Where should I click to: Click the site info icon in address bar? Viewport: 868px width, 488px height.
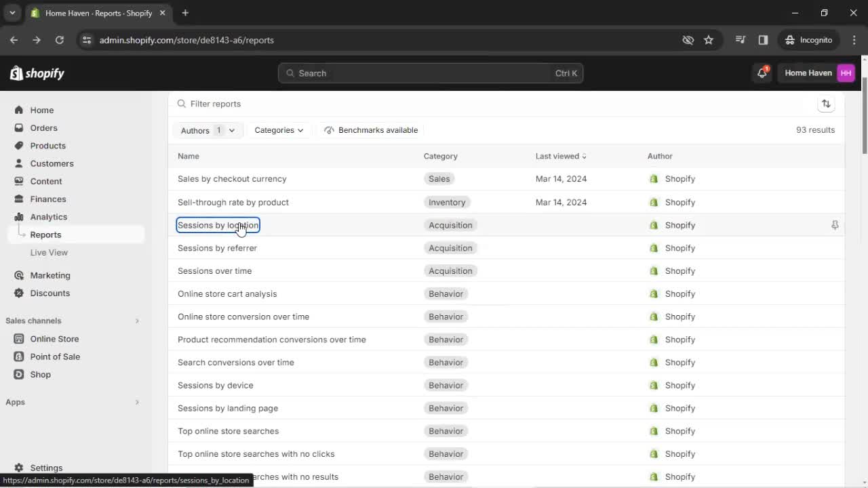pos(87,40)
